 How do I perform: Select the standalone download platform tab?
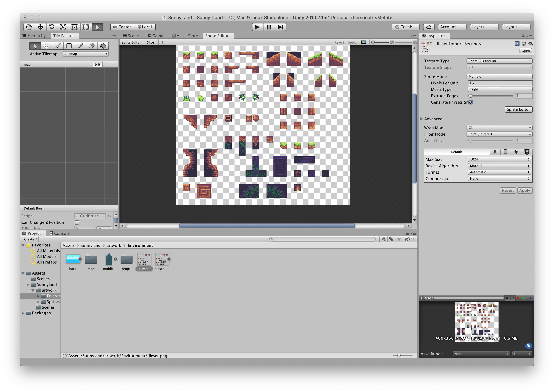coord(495,152)
